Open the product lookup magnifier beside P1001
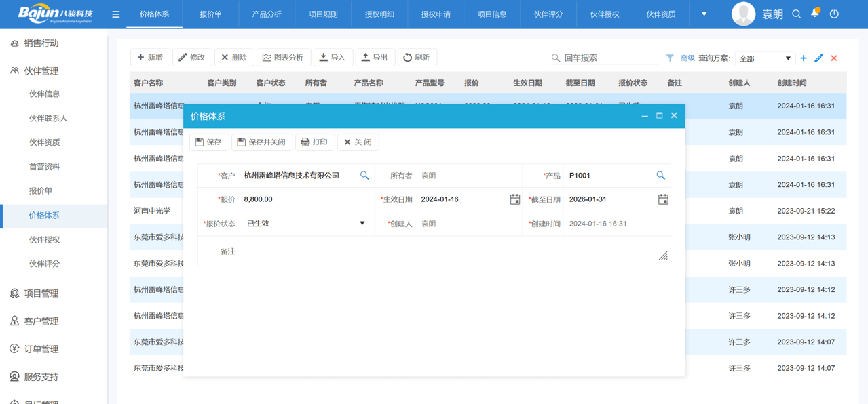 pos(660,175)
